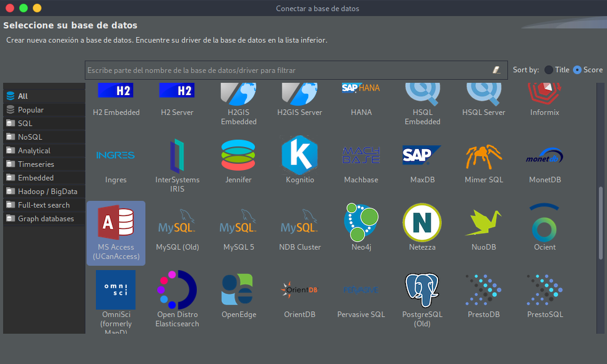The width and height of the screenshot is (607, 364).
Task: Select the Netezza database icon
Action: [x=422, y=222]
